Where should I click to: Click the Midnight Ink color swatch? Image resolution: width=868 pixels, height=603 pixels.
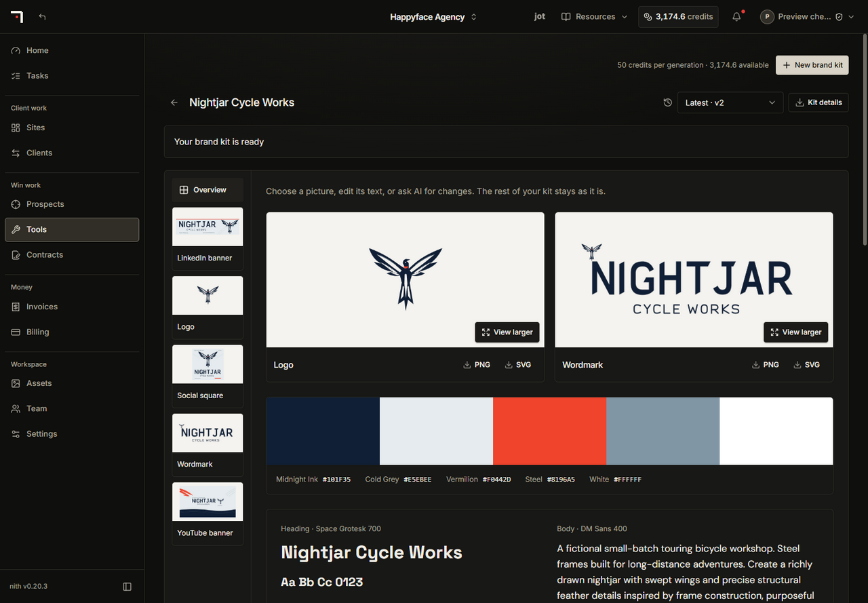323,431
